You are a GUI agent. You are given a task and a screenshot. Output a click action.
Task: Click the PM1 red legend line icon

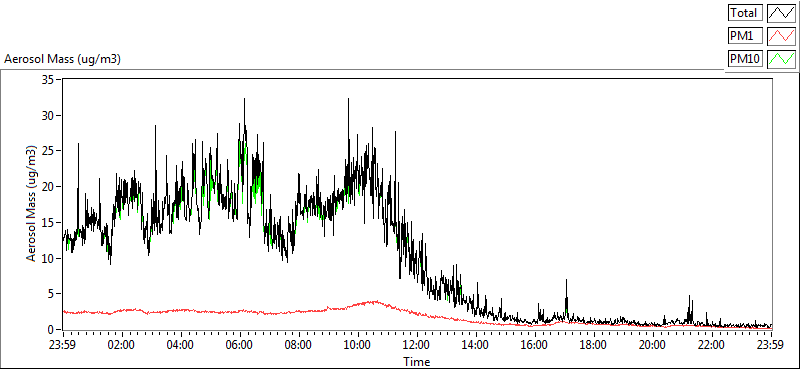(x=781, y=36)
